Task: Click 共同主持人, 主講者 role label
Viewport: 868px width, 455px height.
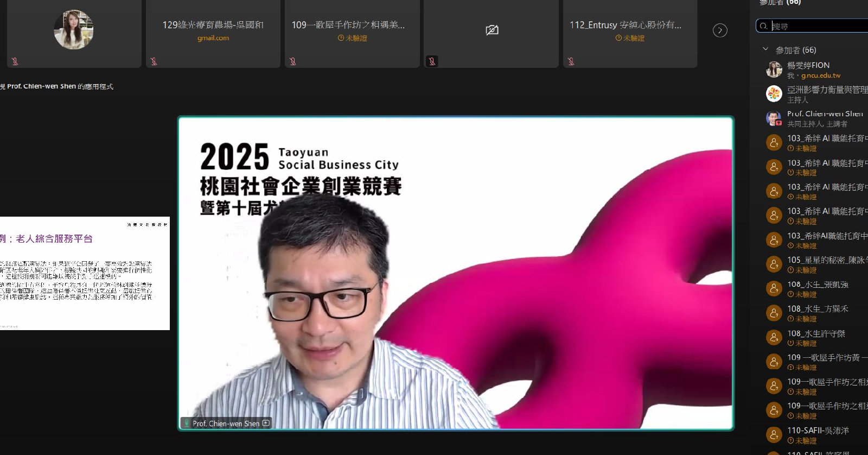Action: tap(817, 124)
